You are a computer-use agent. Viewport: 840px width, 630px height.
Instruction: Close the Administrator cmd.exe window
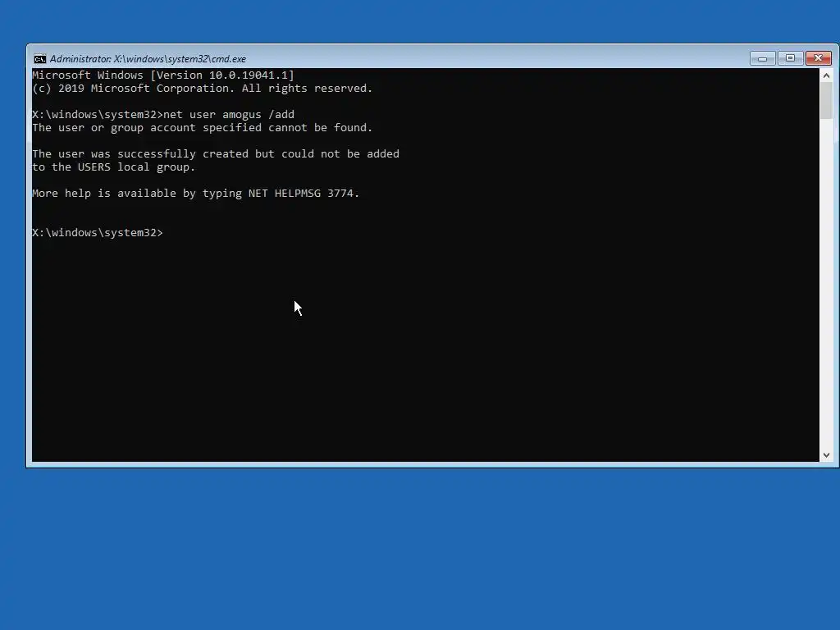coord(818,58)
